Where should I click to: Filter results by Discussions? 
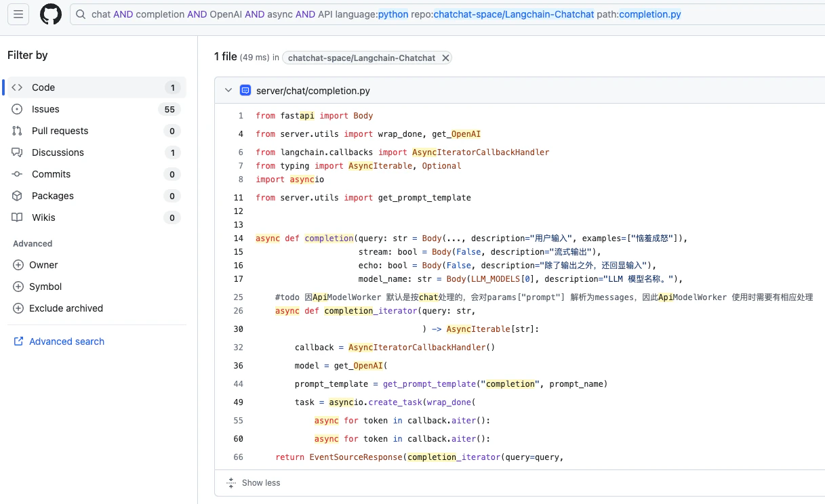(x=95, y=152)
